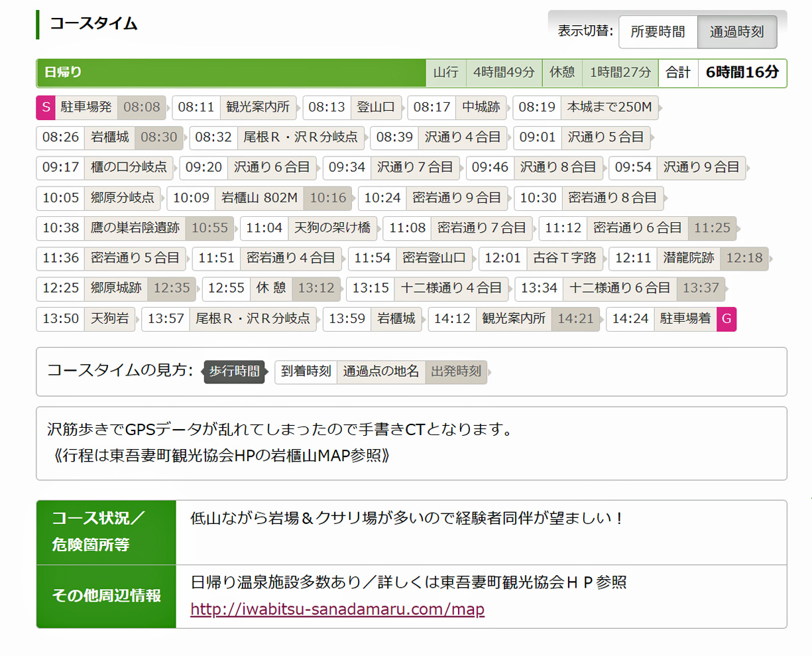The height and width of the screenshot is (656, 812).
Task: Select the 天狗岩 waypoint at 13:50
Action: click(x=109, y=319)
